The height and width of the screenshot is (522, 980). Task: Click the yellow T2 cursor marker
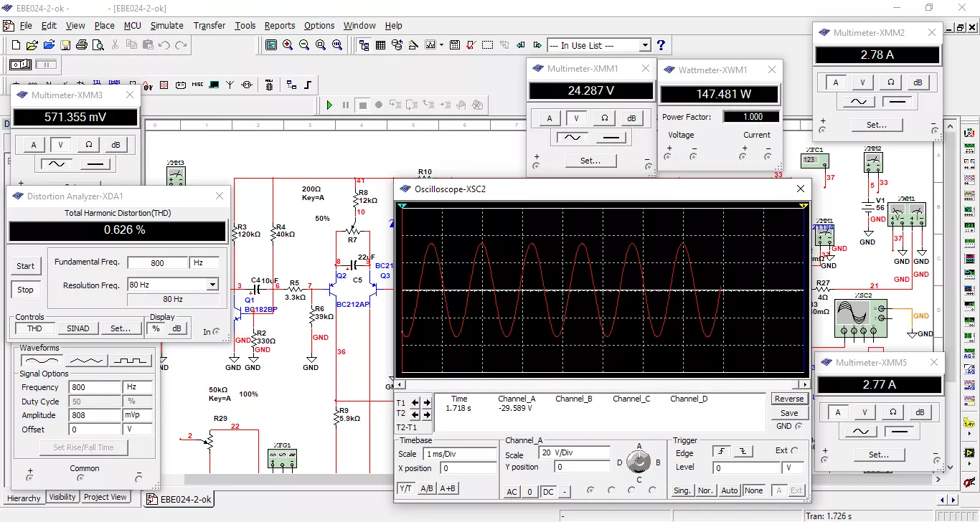coord(804,206)
